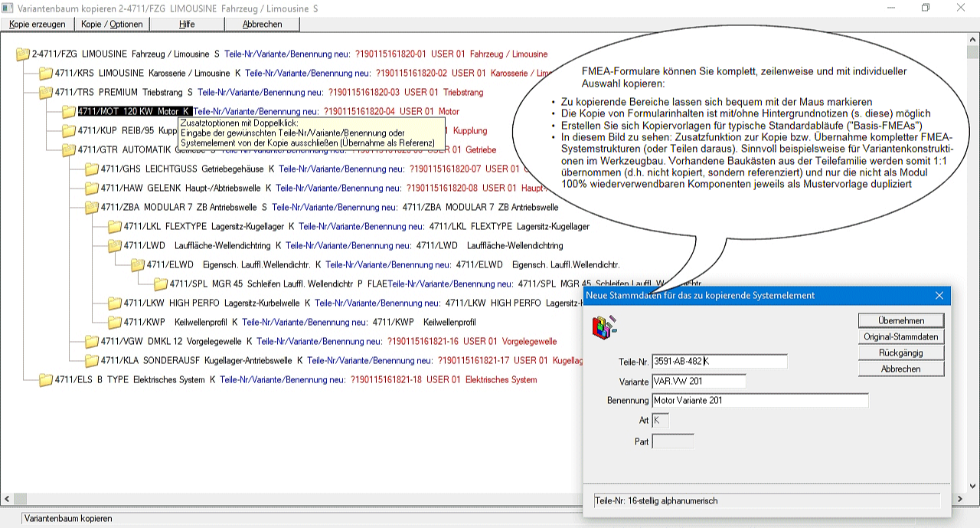The width and height of the screenshot is (980, 528).
Task: Select the 4711/MOT 120 KW Motor node
Action: (x=133, y=112)
